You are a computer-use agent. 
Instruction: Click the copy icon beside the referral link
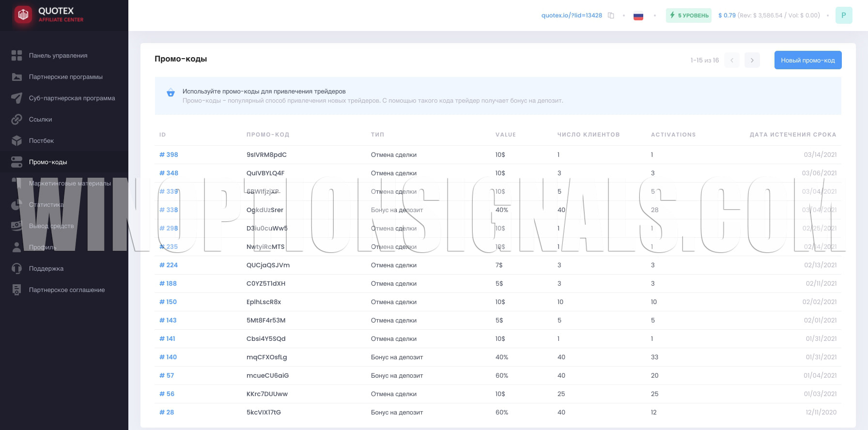(611, 15)
